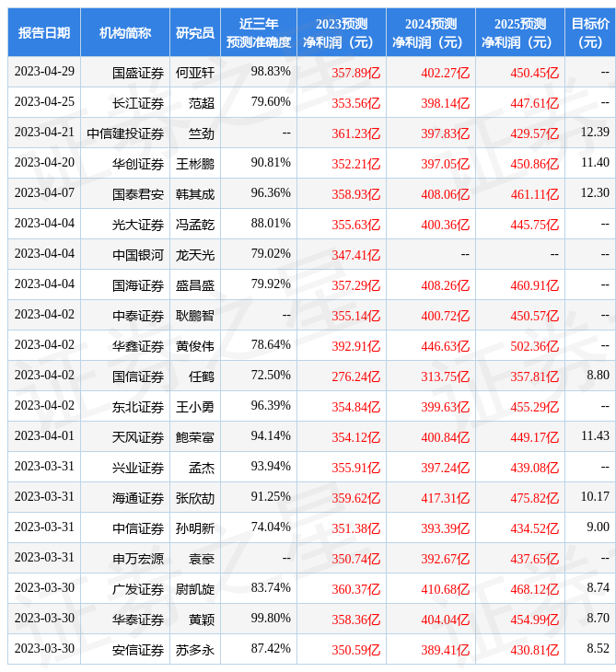616x672 pixels.
Task: Click researcher name 王彬鹏
Action: pyautogui.click(x=195, y=164)
